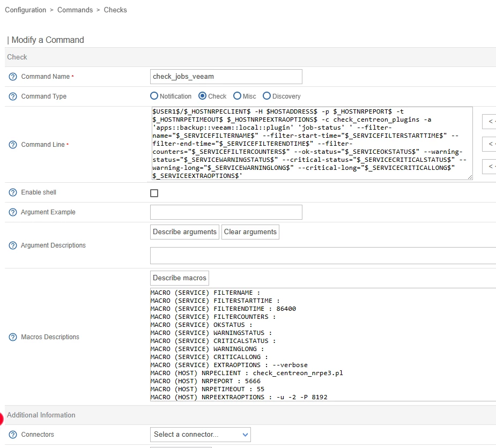Click 'NRPETIMEOUT : 55' macro line

(208, 389)
